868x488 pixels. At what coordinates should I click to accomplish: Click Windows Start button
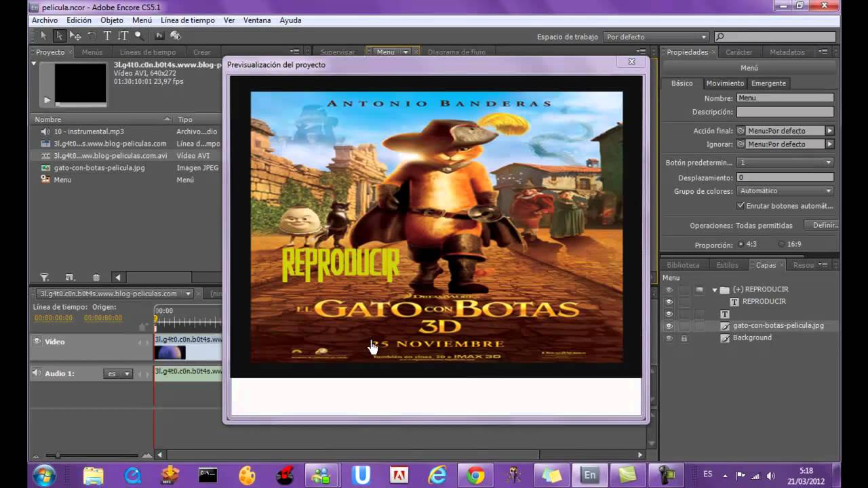44,475
